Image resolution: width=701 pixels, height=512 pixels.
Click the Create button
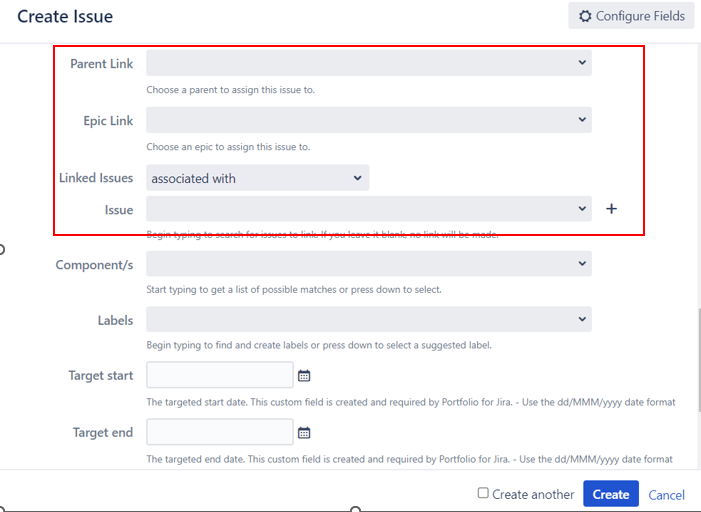coord(611,494)
